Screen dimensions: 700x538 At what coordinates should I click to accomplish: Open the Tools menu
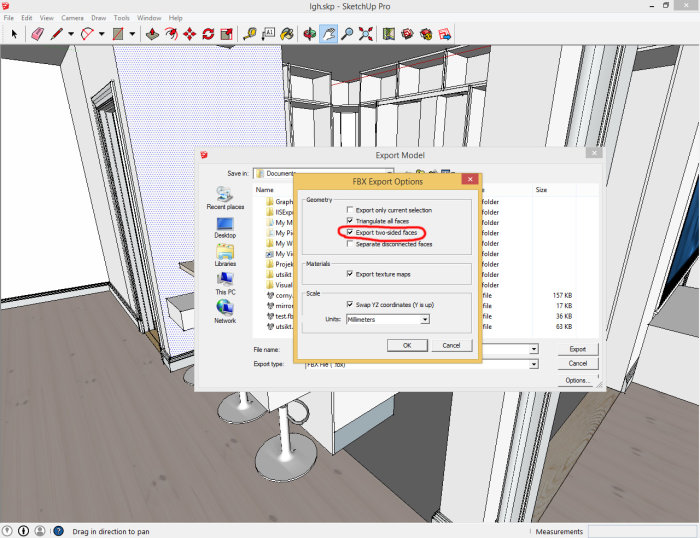121,18
